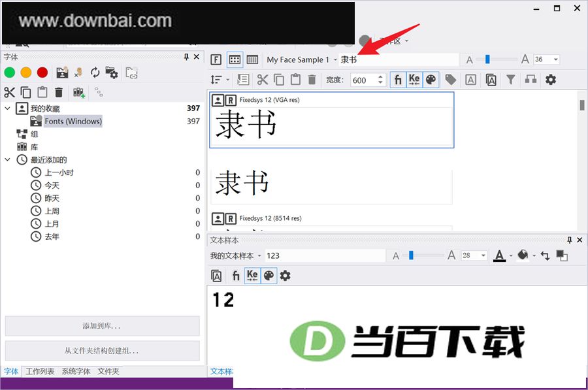
Task: Click the group structure icon next to the filter
Action: click(x=531, y=80)
